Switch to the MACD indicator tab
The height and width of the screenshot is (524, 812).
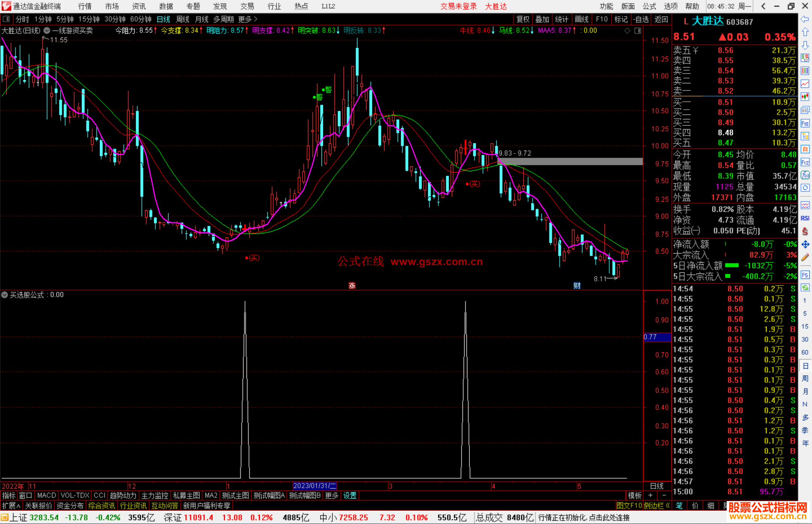pyautogui.click(x=46, y=495)
